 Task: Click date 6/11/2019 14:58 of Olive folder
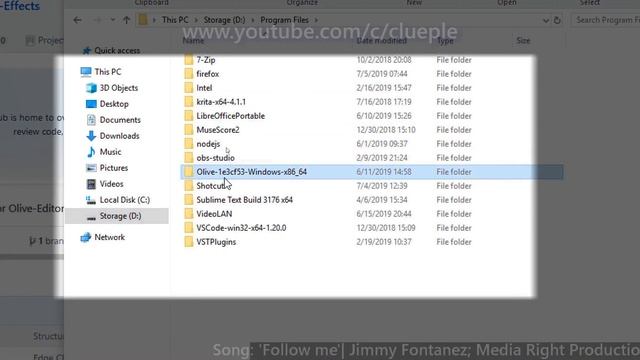[x=384, y=172]
